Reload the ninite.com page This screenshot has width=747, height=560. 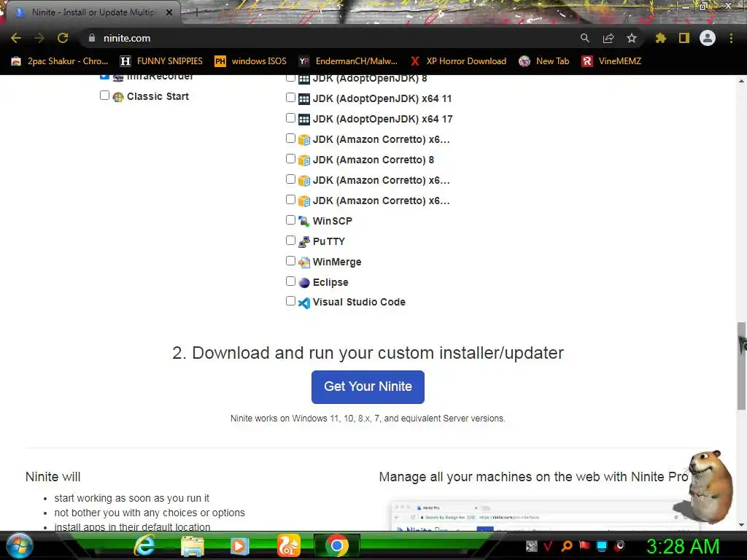tap(63, 38)
